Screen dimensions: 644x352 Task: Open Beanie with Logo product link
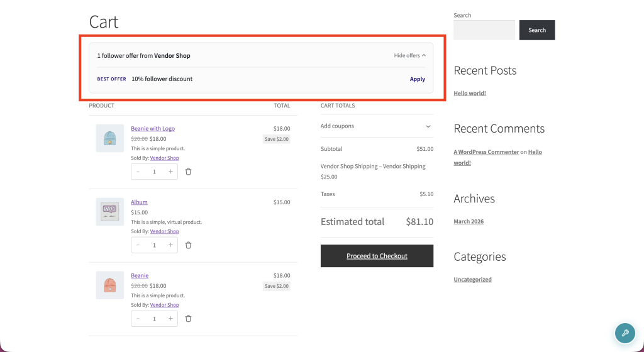tap(153, 128)
